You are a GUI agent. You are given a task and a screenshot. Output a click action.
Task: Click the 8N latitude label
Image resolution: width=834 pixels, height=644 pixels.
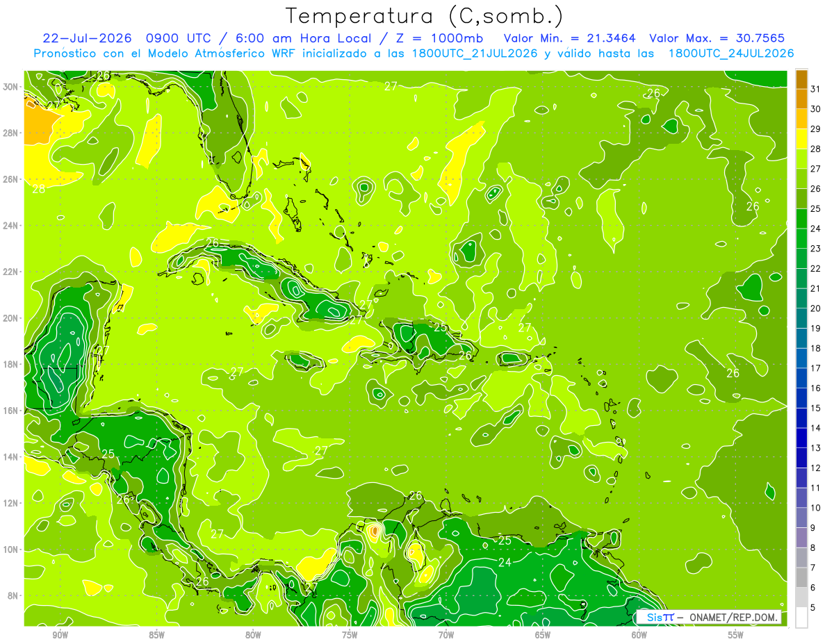[14, 595]
